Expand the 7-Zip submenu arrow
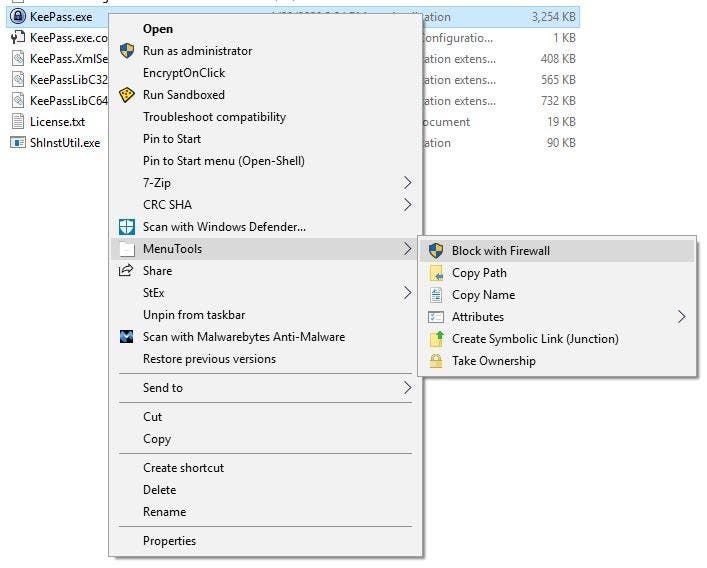 [x=407, y=183]
